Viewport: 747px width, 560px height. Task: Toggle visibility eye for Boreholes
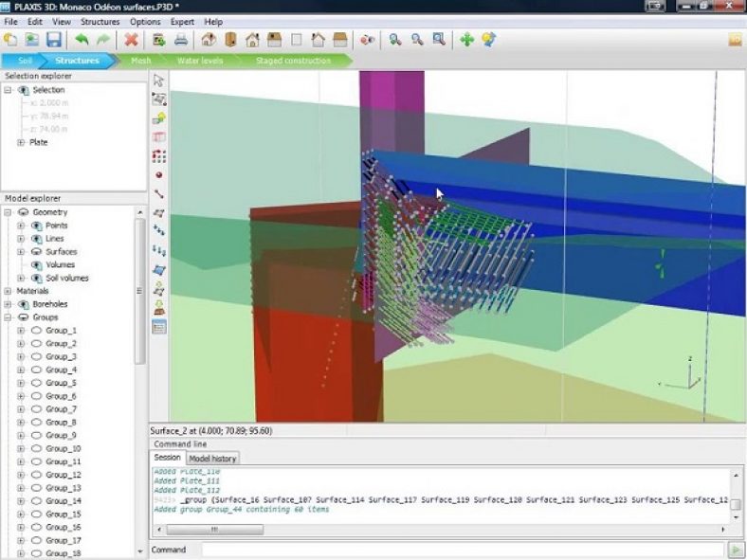click(x=24, y=304)
